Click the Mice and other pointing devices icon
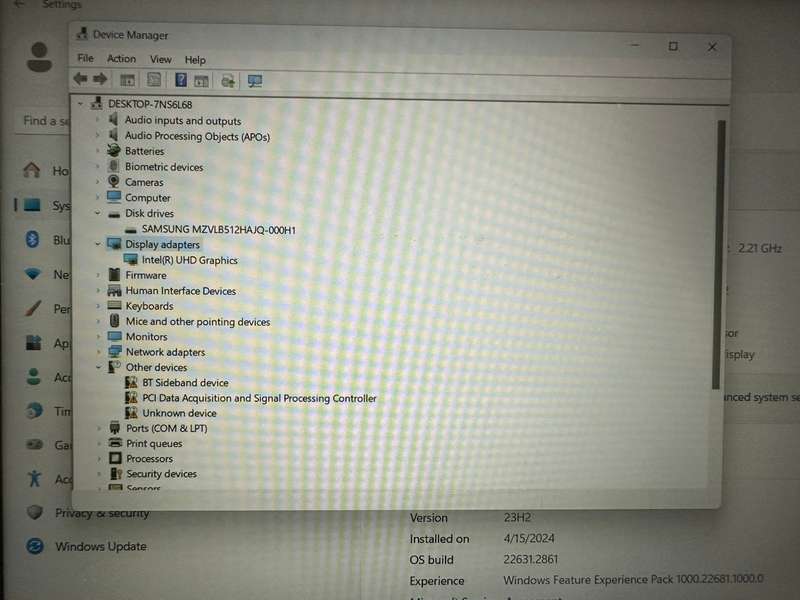Image resolution: width=800 pixels, height=600 pixels. click(x=115, y=321)
